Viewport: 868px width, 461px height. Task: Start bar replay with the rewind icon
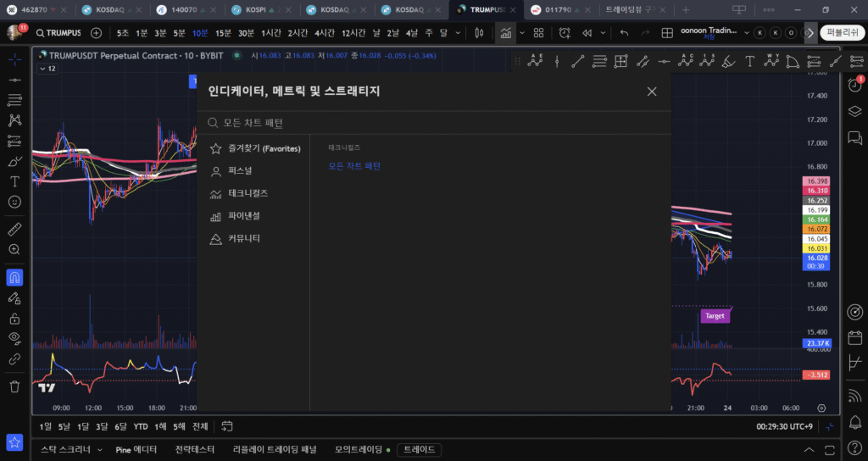pos(587,33)
